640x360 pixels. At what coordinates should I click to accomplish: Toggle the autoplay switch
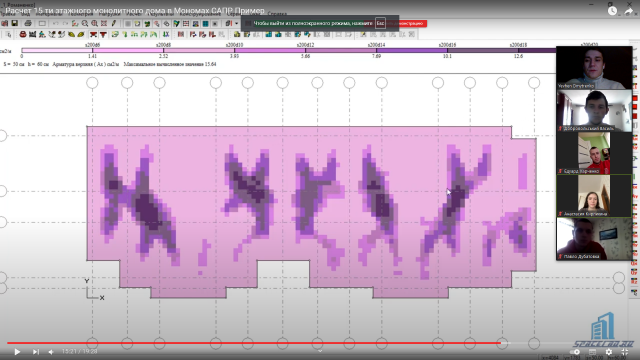click(576, 351)
